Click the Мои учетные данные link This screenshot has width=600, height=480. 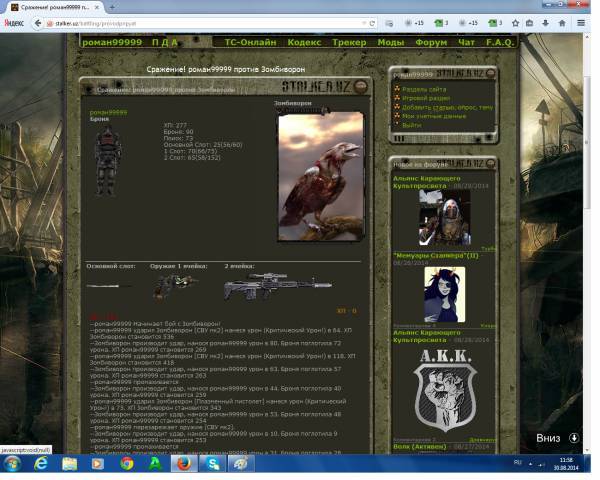pyautogui.click(x=434, y=116)
